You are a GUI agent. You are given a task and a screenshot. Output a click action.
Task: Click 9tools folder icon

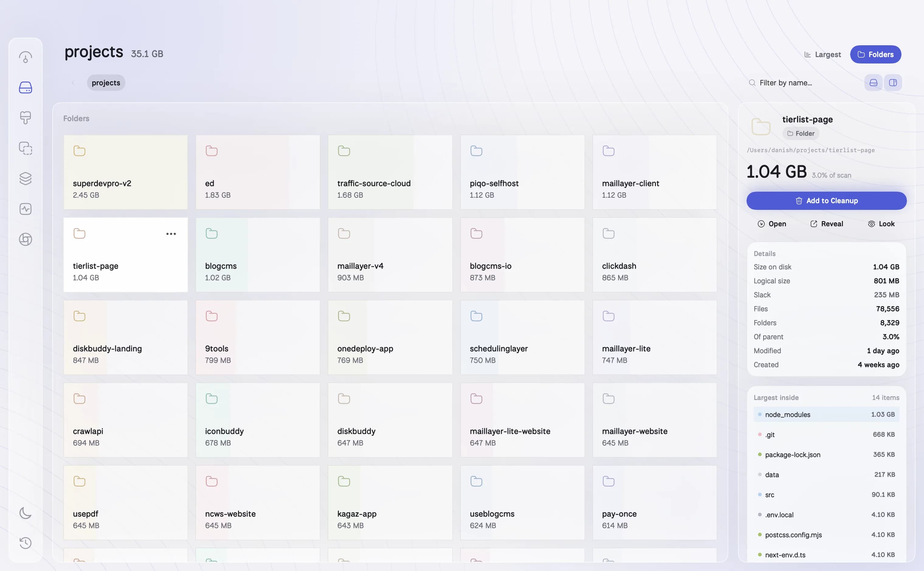point(212,316)
